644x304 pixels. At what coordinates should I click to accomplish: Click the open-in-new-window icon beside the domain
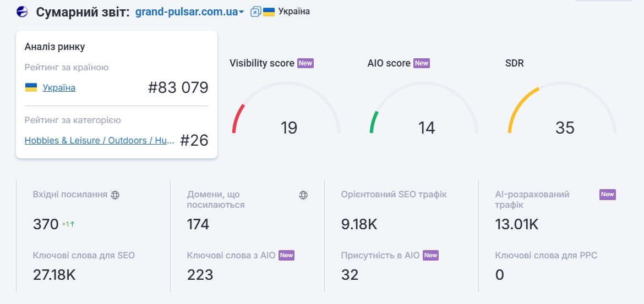(255, 12)
